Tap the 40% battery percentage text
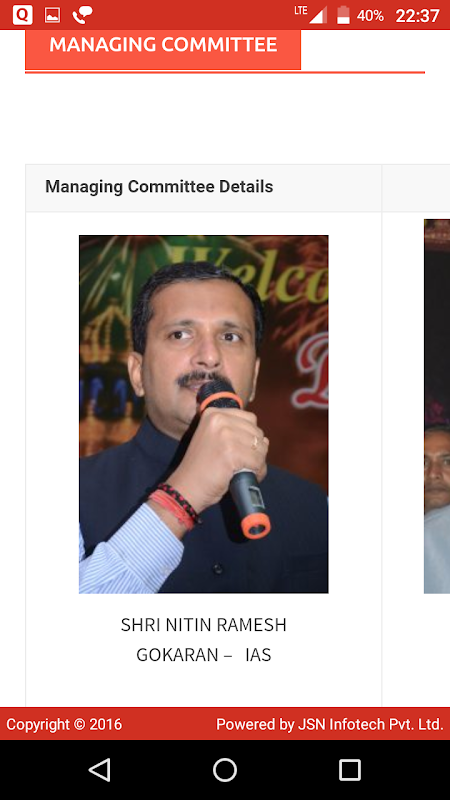 (x=370, y=16)
